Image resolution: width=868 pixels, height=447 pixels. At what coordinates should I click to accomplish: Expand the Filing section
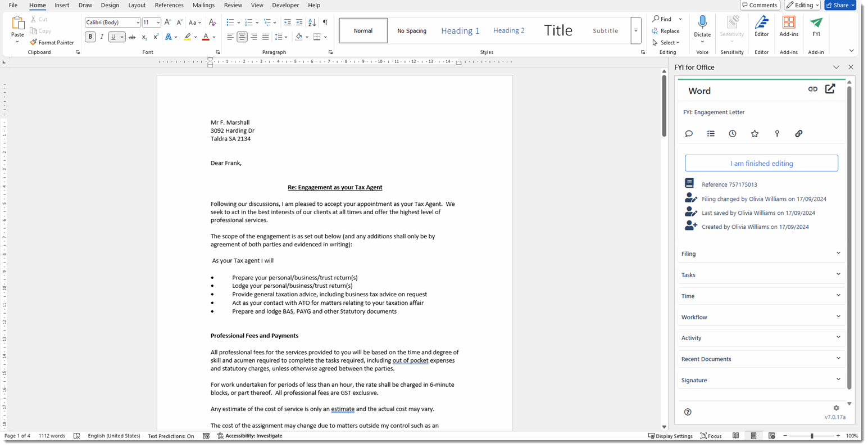click(x=761, y=254)
